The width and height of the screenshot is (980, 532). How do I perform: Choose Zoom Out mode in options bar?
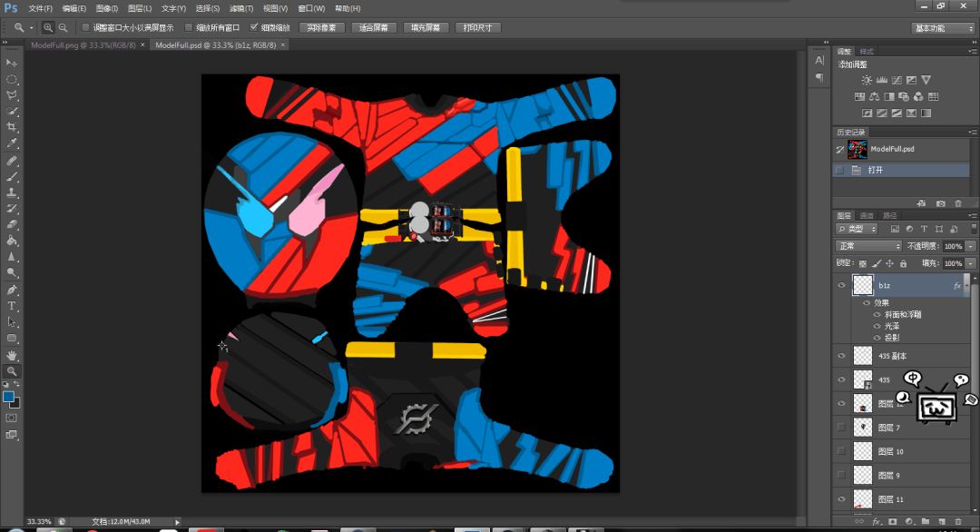[x=64, y=27]
